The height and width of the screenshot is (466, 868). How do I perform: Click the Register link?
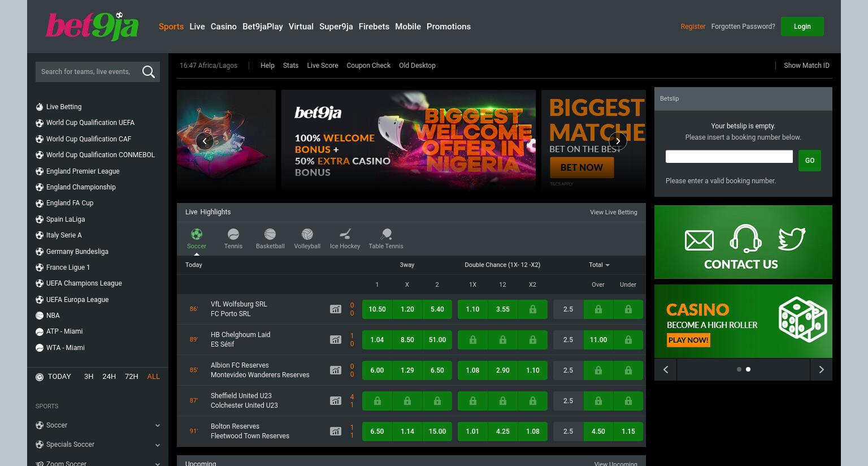(x=693, y=27)
